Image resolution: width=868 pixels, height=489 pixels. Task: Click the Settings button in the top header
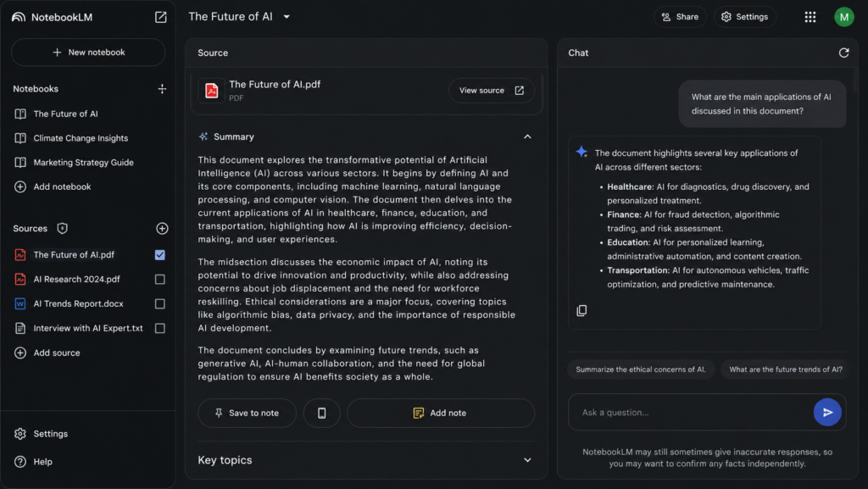click(744, 17)
